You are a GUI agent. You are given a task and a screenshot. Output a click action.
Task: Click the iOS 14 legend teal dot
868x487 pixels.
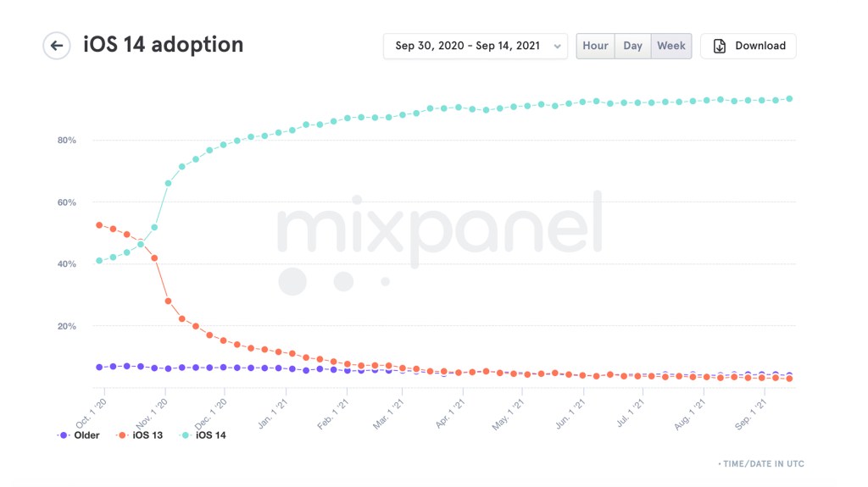[x=186, y=435]
